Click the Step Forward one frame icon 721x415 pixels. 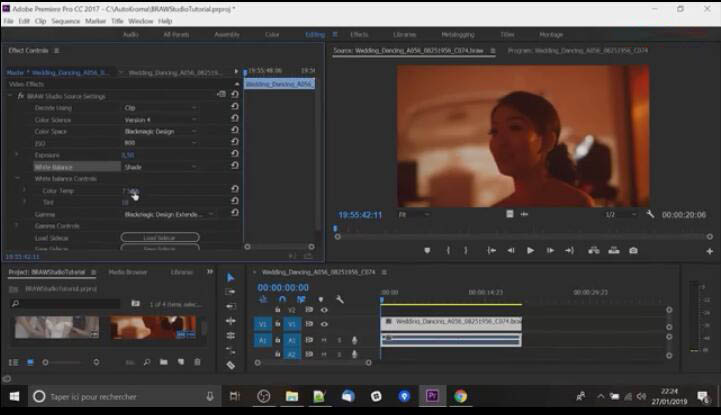pyautogui.click(x=549, y=251)
